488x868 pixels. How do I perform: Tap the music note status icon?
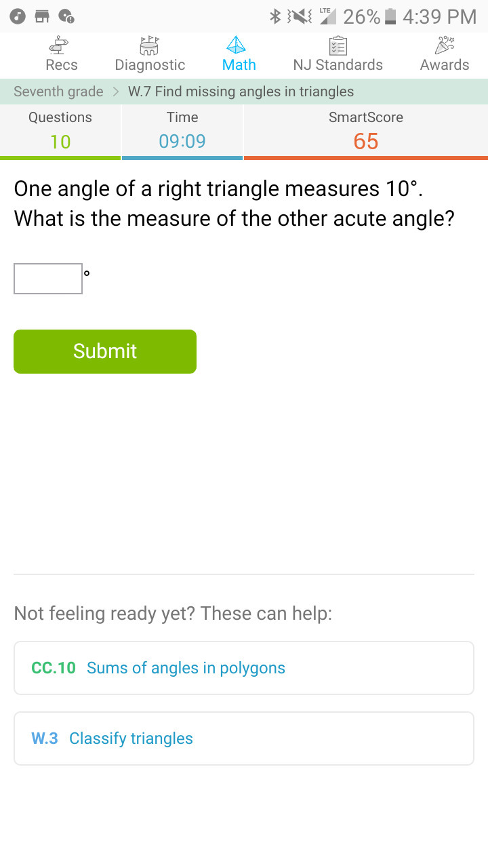pyautogui.click(x=18, y=16)
